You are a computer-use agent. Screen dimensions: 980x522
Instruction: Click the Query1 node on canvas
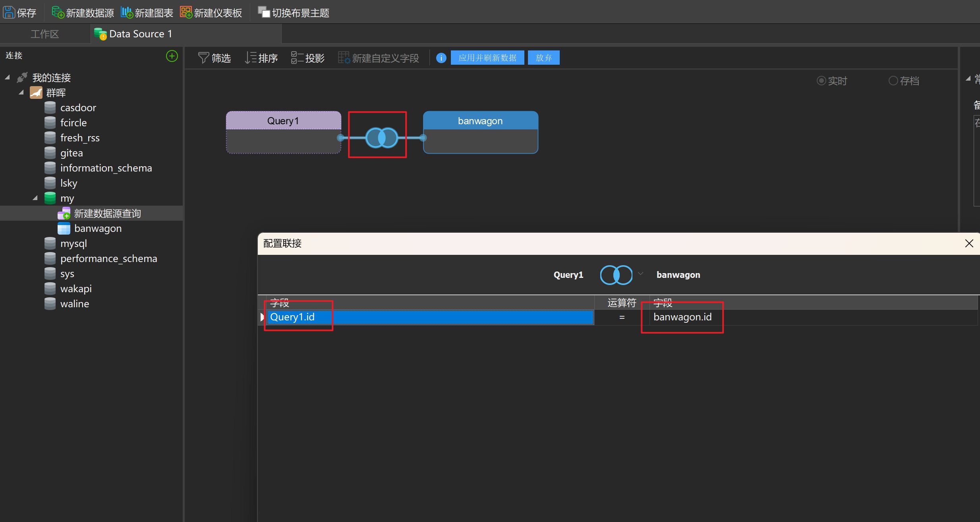click(x=284, y=132)
